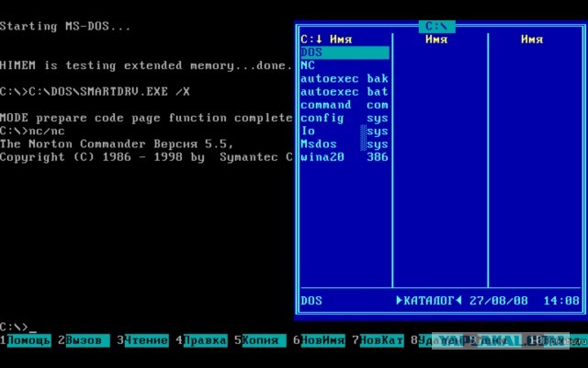Click the right column 'Имя' header
The width and height of the screenshot is (588, 368).
pos(532,39)
